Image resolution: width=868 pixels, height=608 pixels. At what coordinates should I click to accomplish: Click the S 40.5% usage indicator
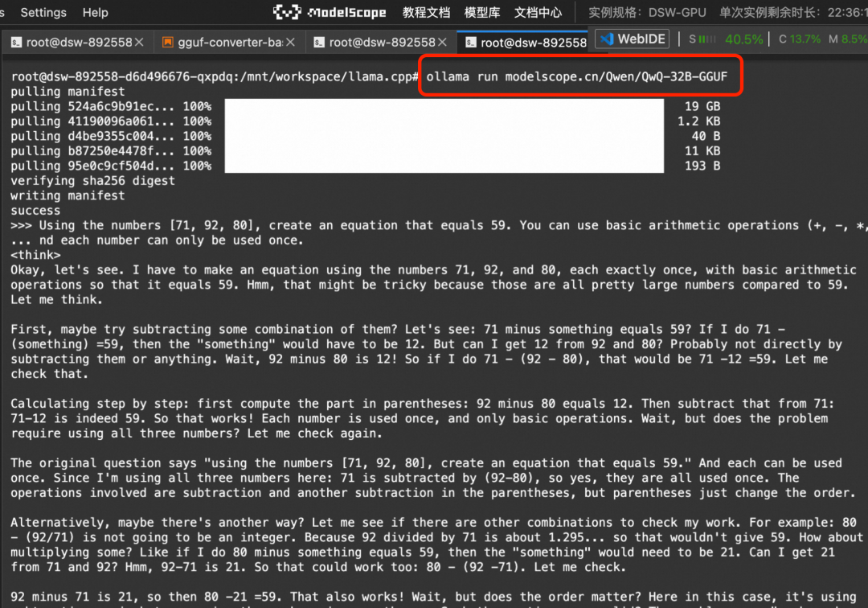point(725,39)
